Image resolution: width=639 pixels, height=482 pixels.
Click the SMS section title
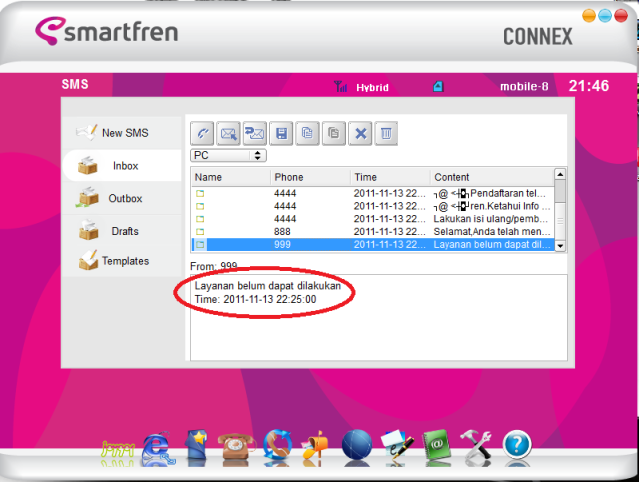pos(75,84)
